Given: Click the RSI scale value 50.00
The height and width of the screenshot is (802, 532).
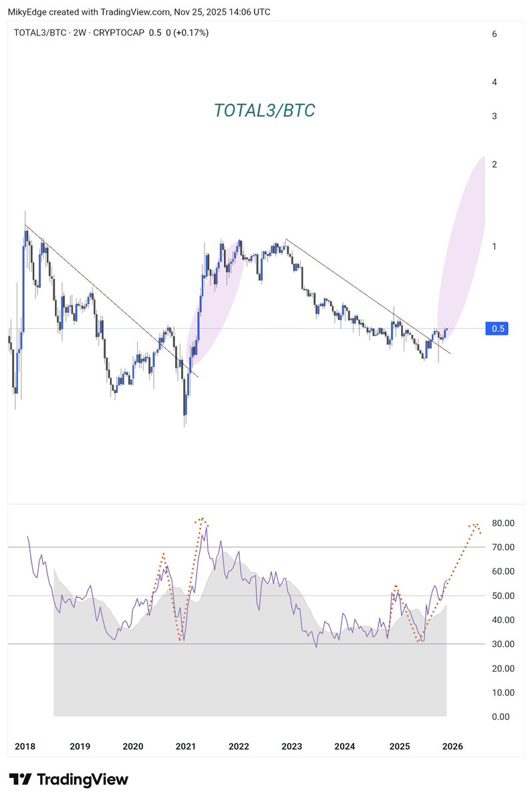Looking at the screenshot, I should (x=502, y=595).
